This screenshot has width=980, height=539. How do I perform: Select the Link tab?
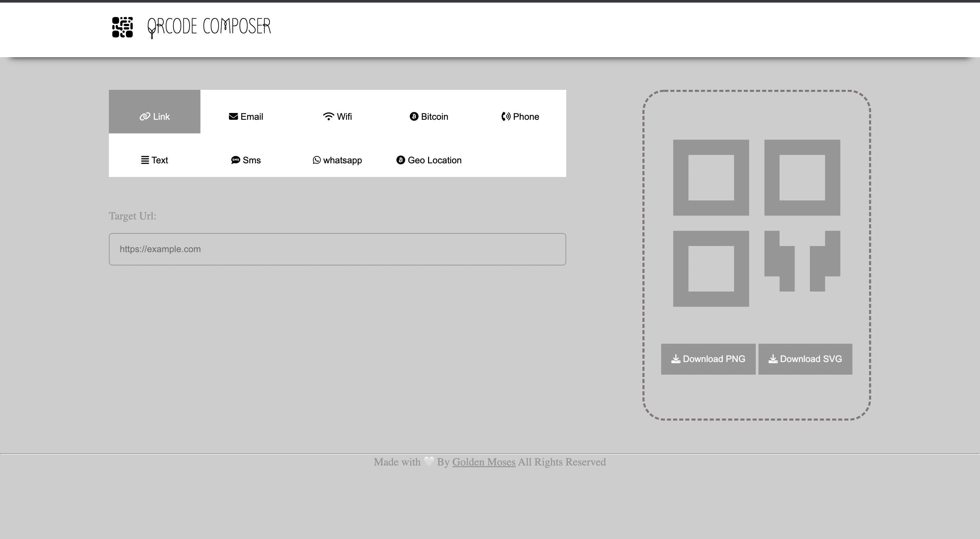point(154,112)
